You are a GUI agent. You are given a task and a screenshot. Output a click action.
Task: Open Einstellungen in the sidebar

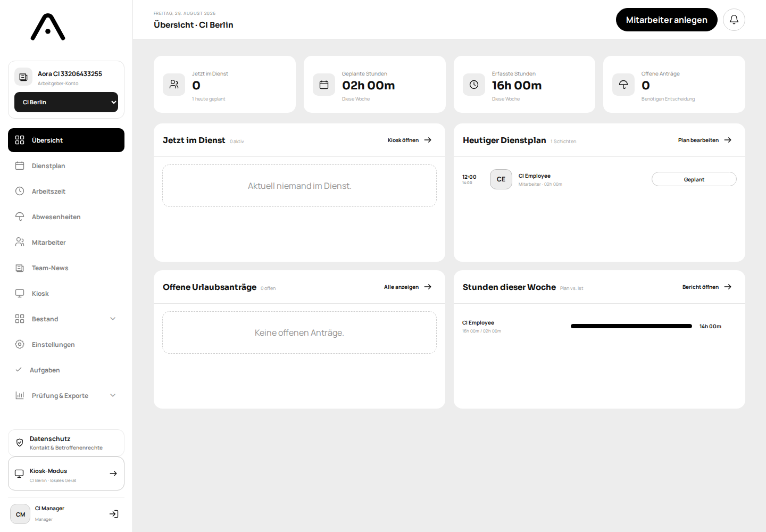[x=66, y=344]
